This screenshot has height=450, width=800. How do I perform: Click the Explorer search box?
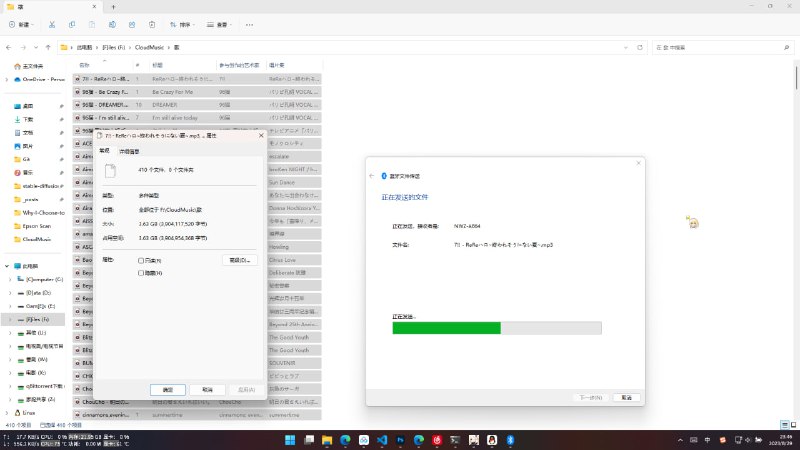coord(721,47)
